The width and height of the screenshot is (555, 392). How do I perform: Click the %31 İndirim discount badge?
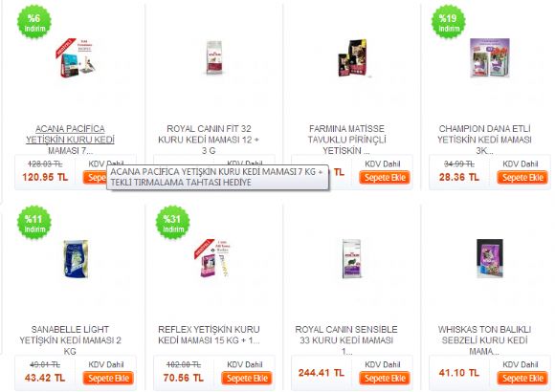pos(173,223)
